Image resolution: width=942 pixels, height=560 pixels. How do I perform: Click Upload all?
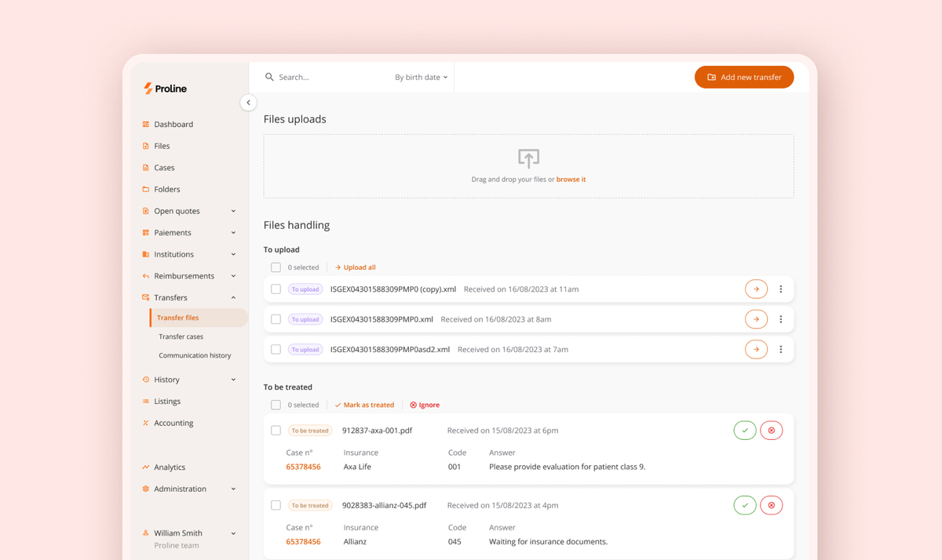point(355,267)
